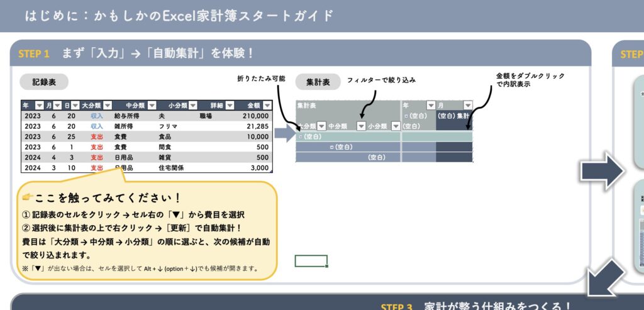Open the 年 filter dropdown in 記録表
644x310 pixels.
[39, 106]
